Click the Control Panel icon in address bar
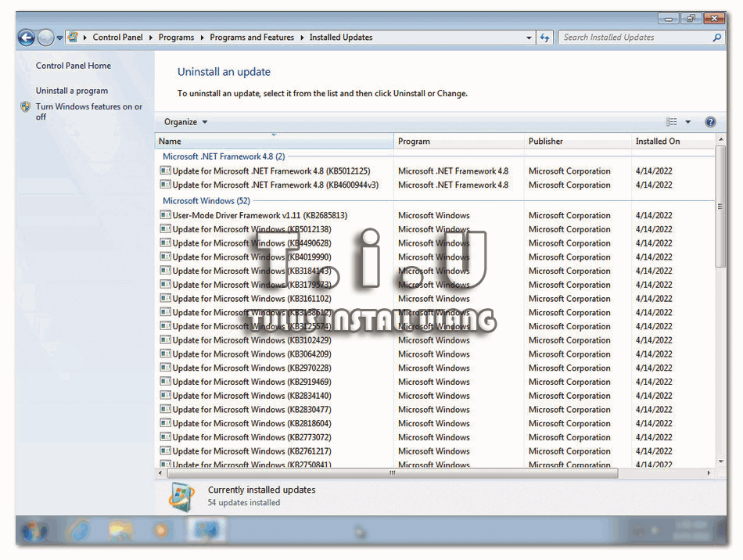This screenshot has height=560, width=743. click(73, 37)
